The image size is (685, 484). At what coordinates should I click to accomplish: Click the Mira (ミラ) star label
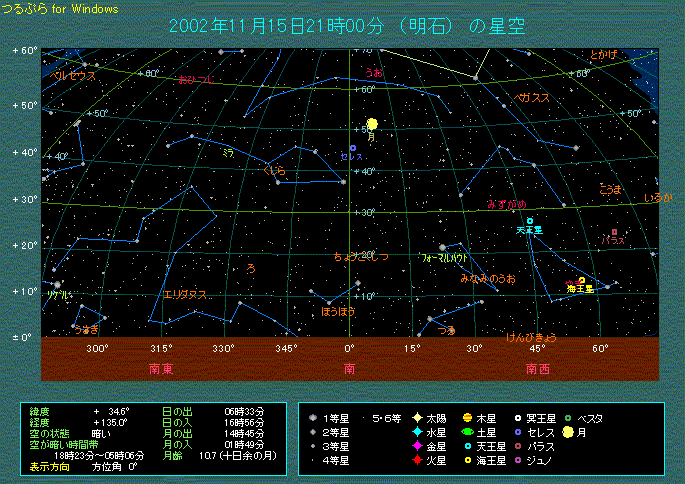coord(229,153)
